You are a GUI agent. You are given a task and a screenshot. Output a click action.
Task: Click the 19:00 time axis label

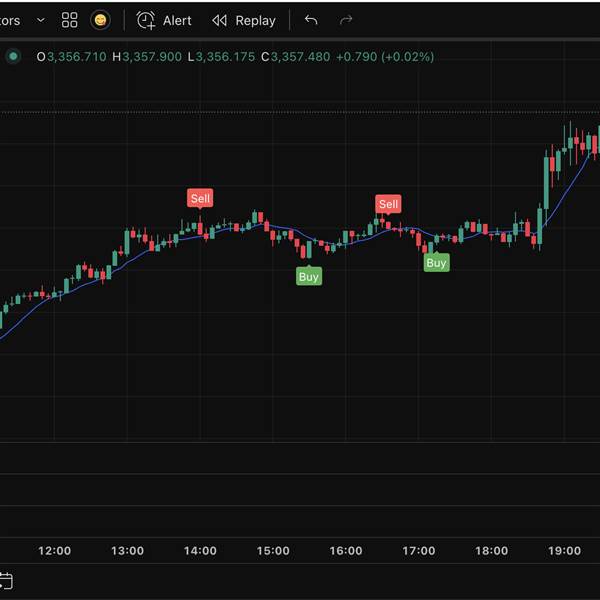(564, 551)
